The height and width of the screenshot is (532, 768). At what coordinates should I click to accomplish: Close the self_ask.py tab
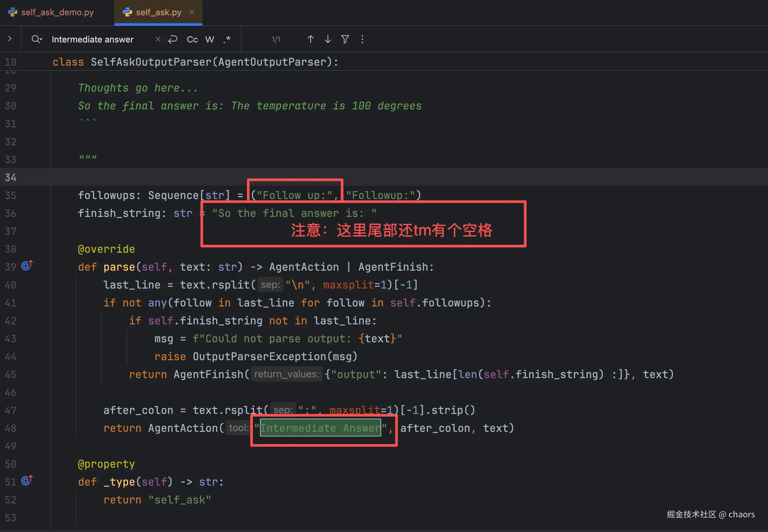click(192, 12)
